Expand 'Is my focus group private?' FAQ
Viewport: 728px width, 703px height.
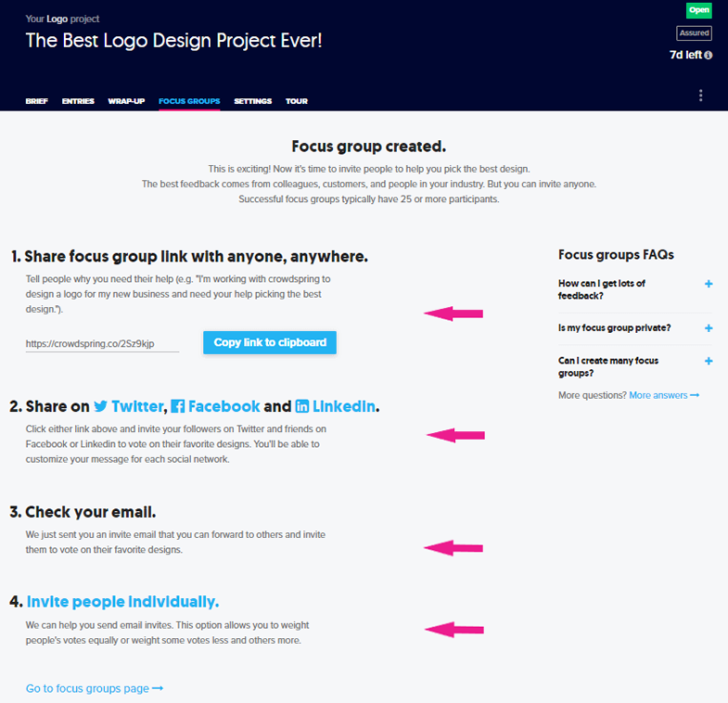point(709,328)
